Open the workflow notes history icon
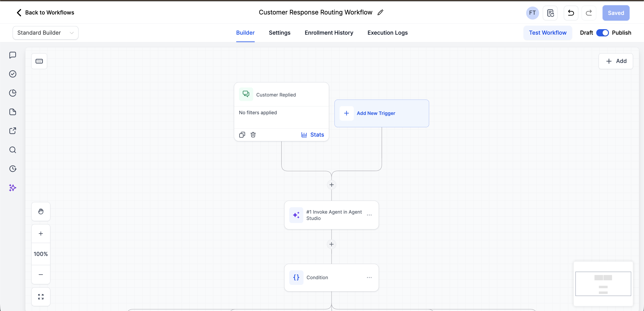644x311 pixels. coord(550,13)
